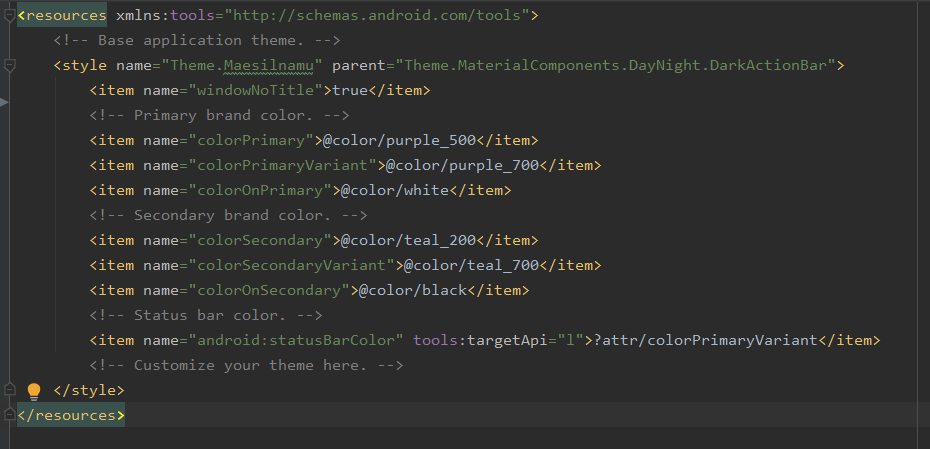Click the colorPrimaryVariant item name

tap(283, 165)
